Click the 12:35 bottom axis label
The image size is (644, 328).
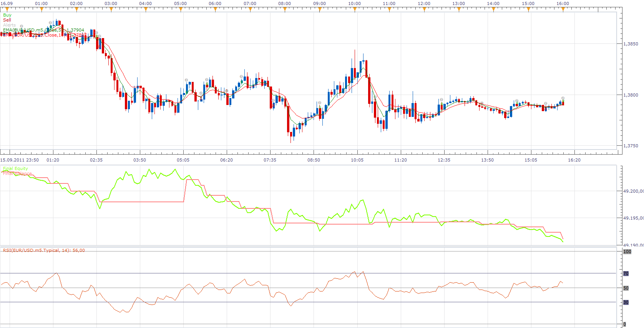click(444, 160)
